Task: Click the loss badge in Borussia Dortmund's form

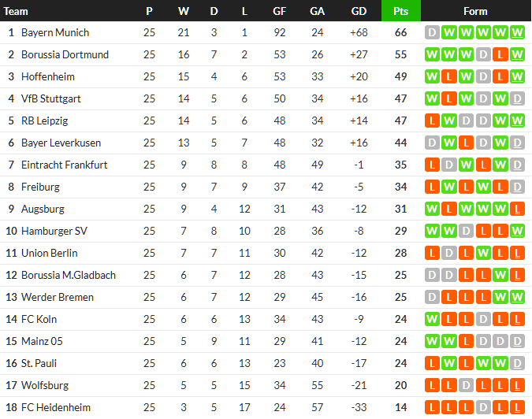Action: (x=500, y=55)
